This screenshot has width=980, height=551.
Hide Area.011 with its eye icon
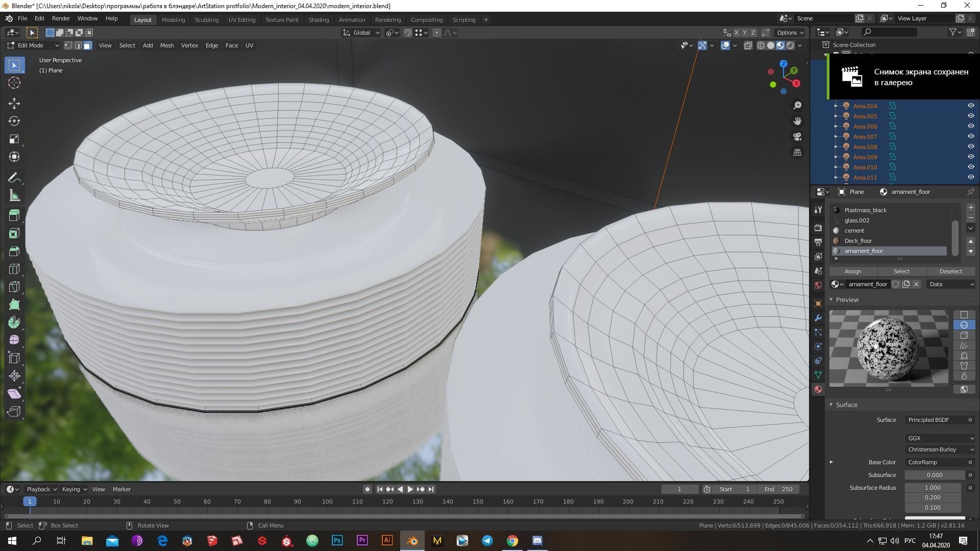971,177
